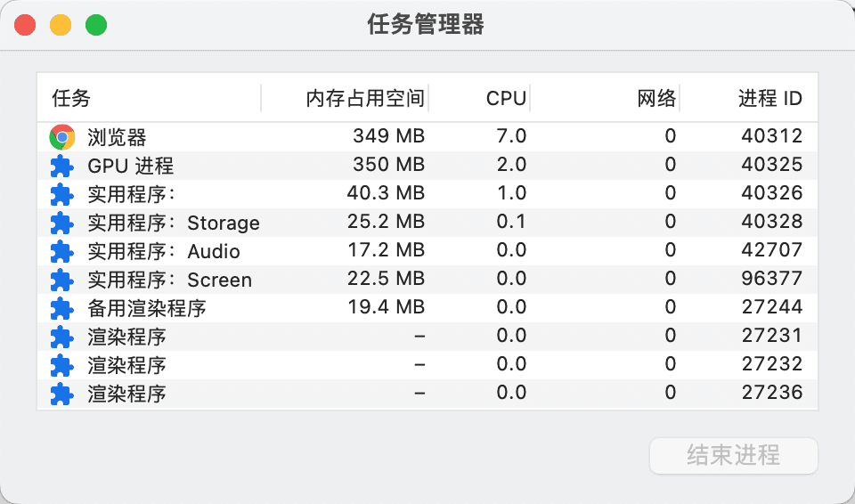
Task: Click process ID 27236
Action: click(x=772, y=392)
